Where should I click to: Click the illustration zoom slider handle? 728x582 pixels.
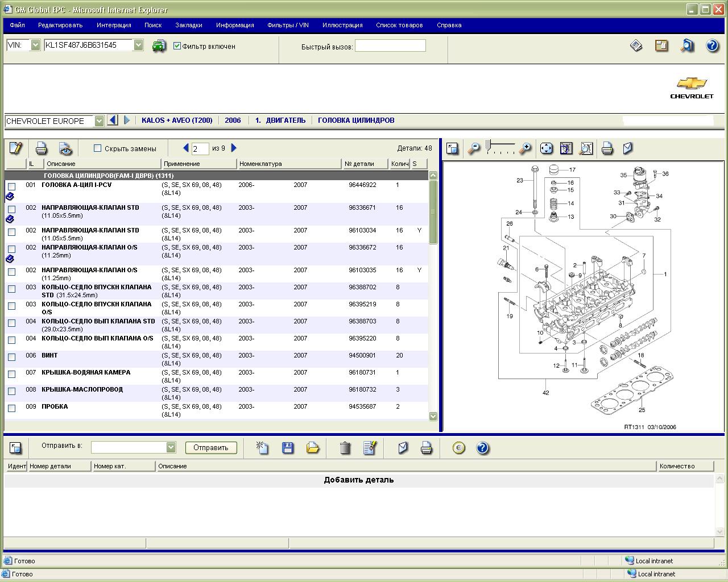pyautogui.click(x=488, y=147)
